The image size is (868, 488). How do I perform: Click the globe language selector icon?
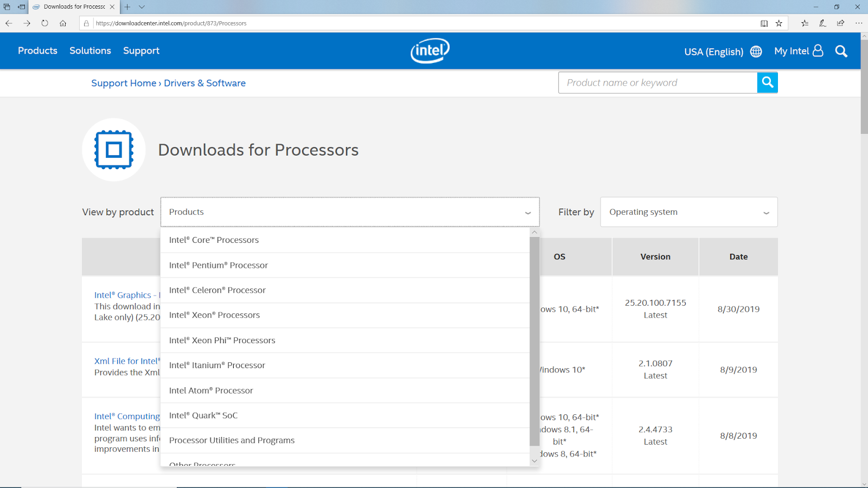pos(756,52)
